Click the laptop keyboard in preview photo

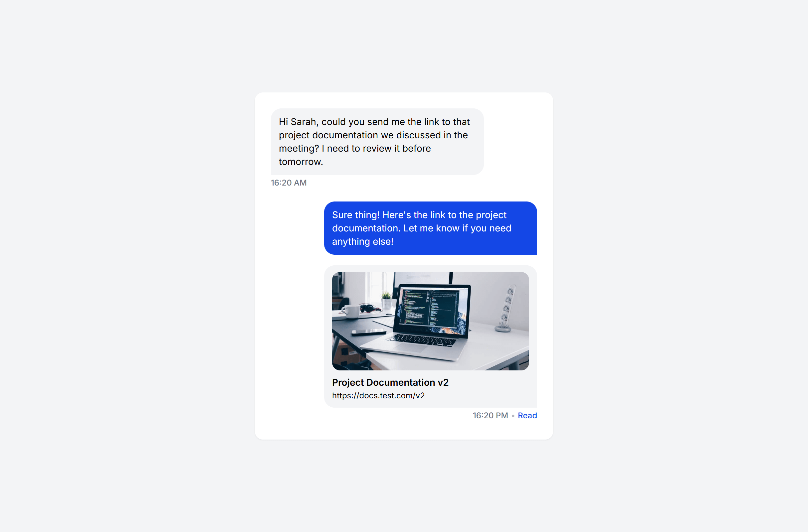[421, 339]
